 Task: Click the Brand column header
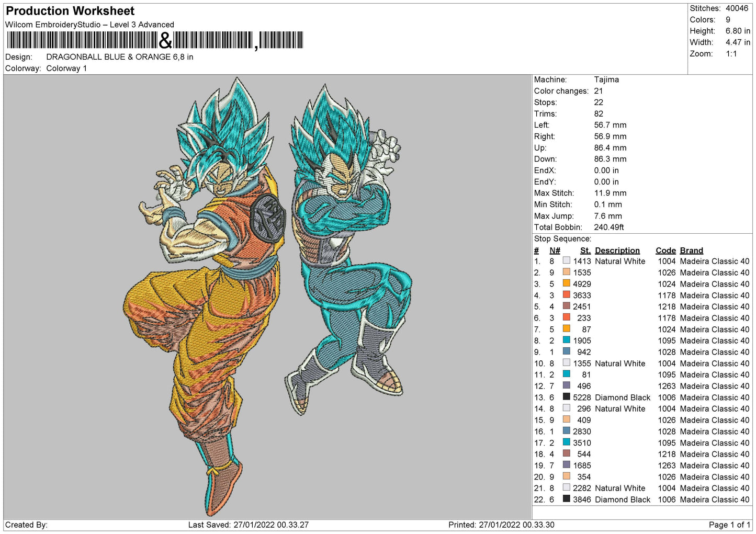pyautogui.click(x=691, y=251)
